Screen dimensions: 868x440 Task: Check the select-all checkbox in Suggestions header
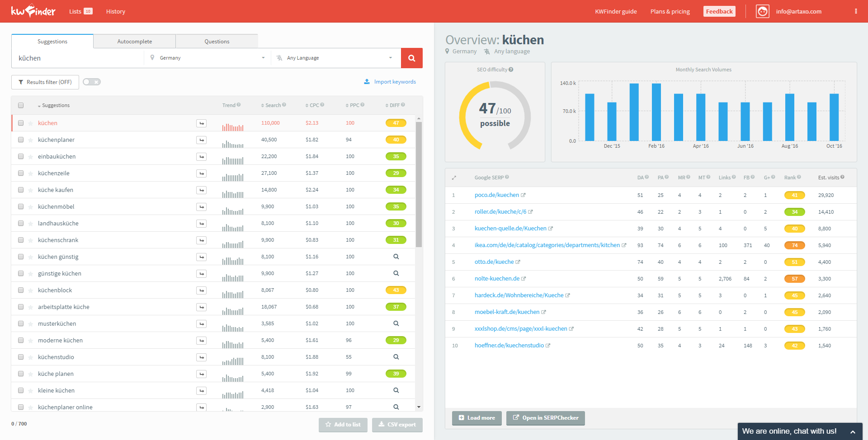click(21, 105)
